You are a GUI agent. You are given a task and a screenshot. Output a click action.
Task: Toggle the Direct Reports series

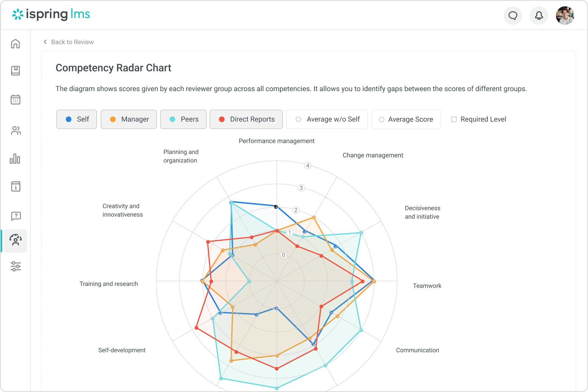point(246,119)
